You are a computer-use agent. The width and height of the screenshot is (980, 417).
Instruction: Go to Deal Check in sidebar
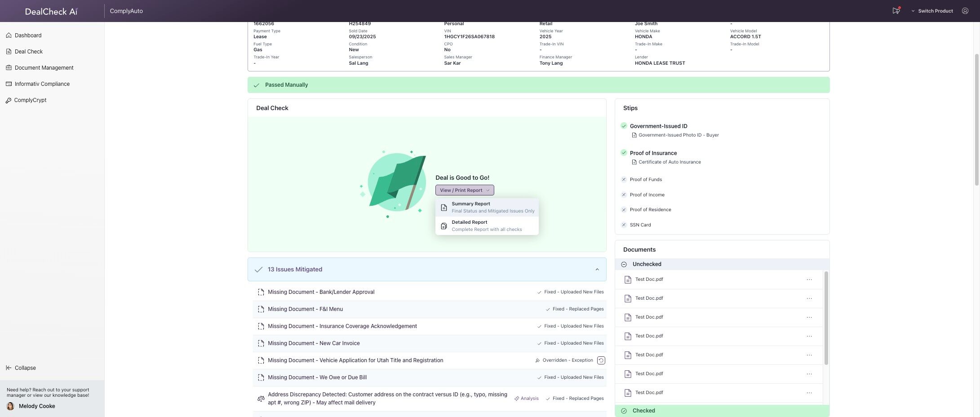(x=29, y=52)
